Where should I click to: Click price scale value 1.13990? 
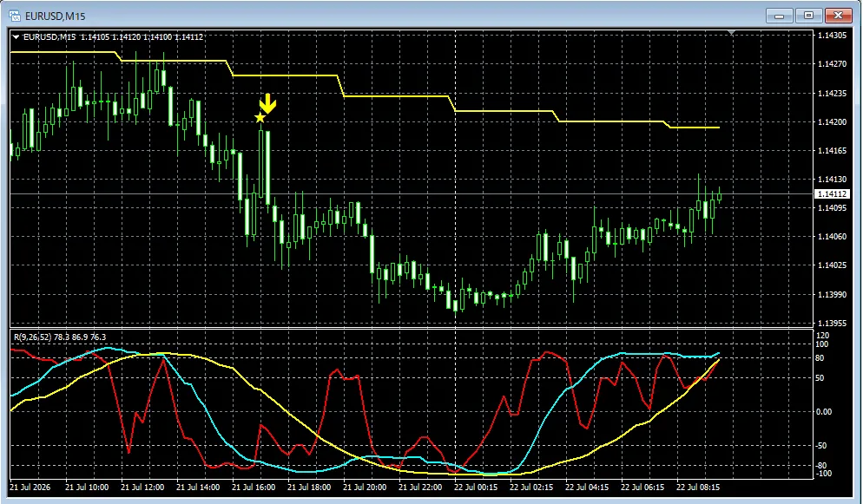(x=832, y=295)
